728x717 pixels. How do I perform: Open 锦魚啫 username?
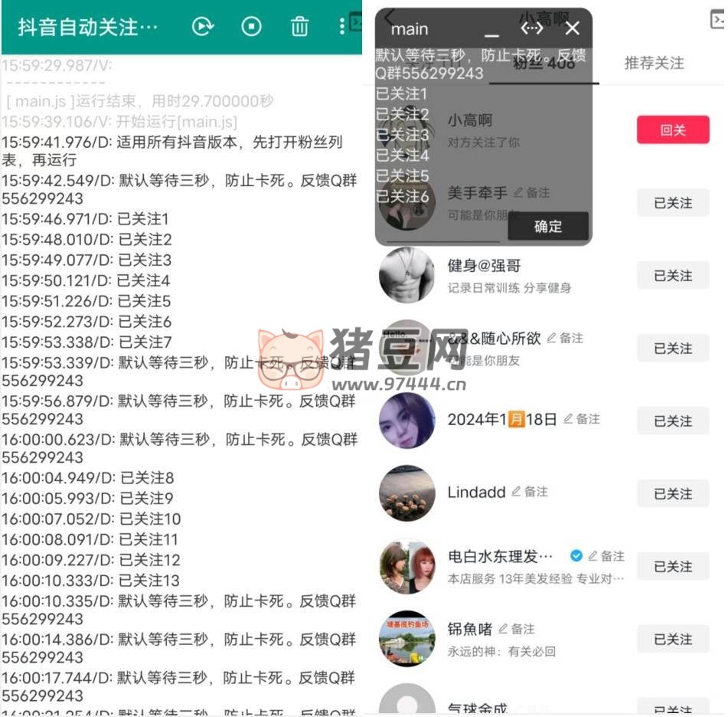coord(470,629)
